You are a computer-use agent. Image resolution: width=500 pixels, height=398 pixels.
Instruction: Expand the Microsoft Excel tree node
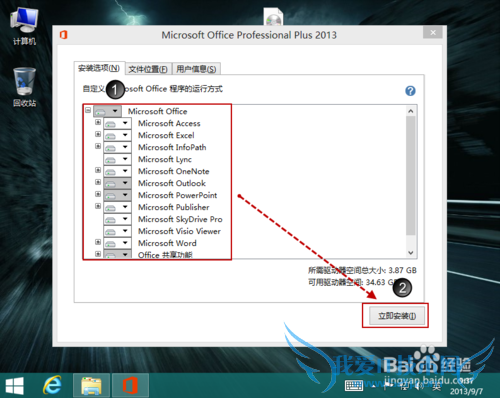(98, 134)
